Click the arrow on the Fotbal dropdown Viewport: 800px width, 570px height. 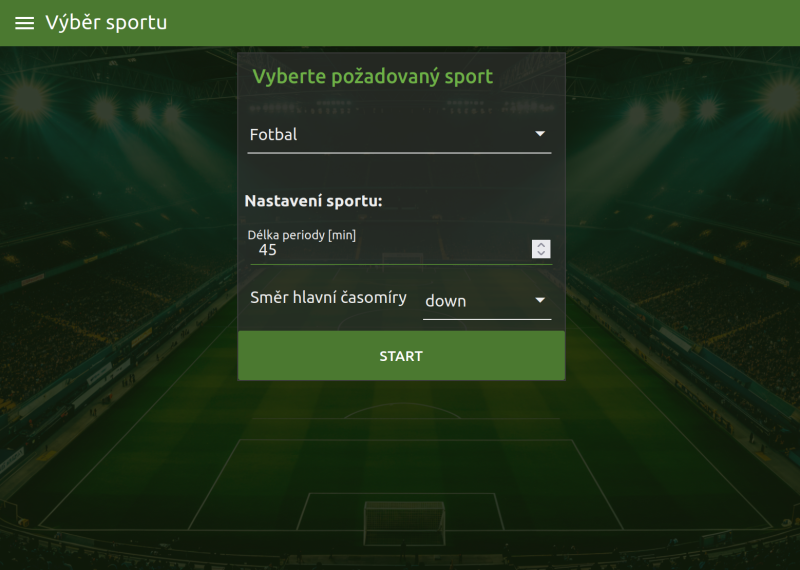pyautogui.click(x=540, y=134)
